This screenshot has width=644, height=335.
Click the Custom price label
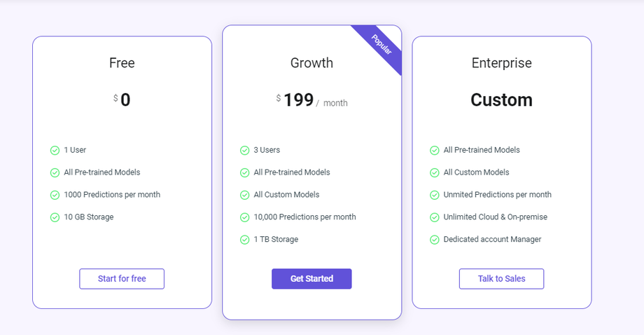[x=501, y=100]
